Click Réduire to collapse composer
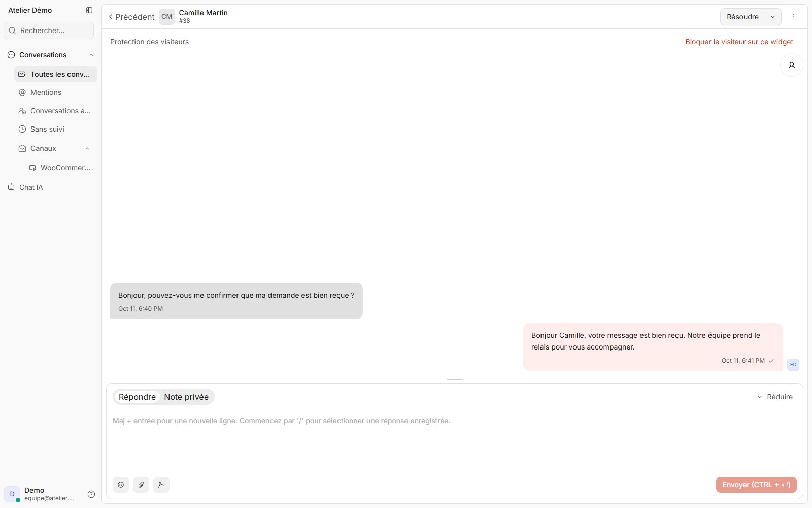This screenshot has width=812, height=508. click(x=775, y=397)
